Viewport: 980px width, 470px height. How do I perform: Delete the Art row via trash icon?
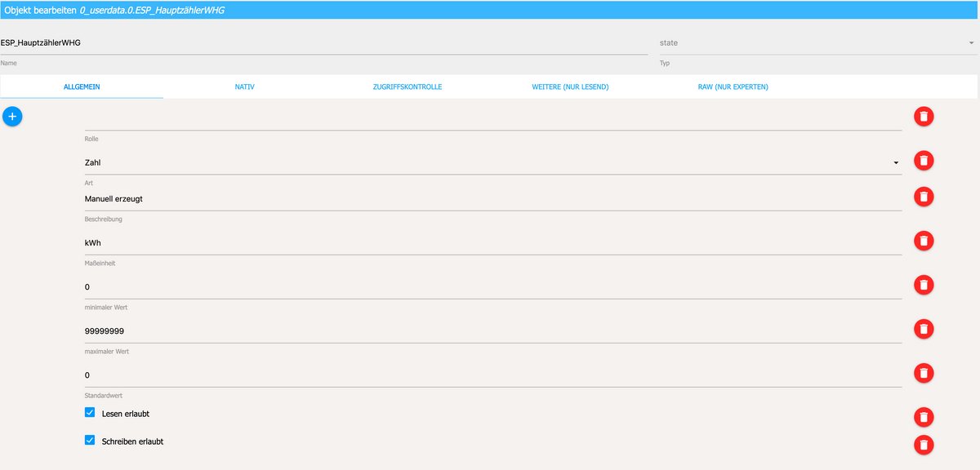point(924,161)
